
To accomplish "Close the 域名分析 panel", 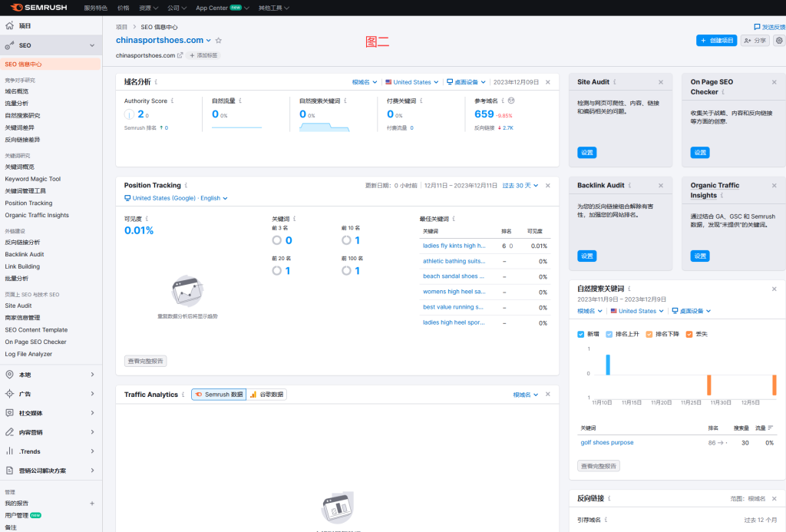I will 548,82.
